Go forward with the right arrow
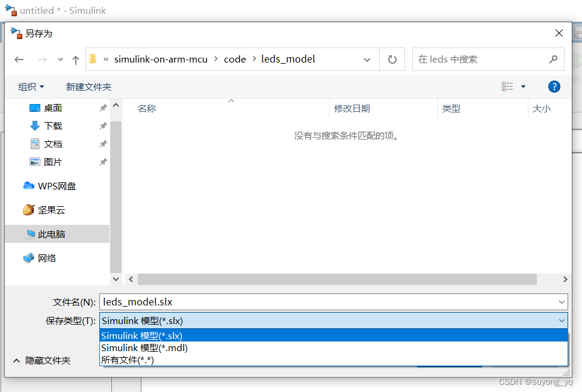Viewport: 582px width, 392px height. pyautogui.click(x=42, y=60)
